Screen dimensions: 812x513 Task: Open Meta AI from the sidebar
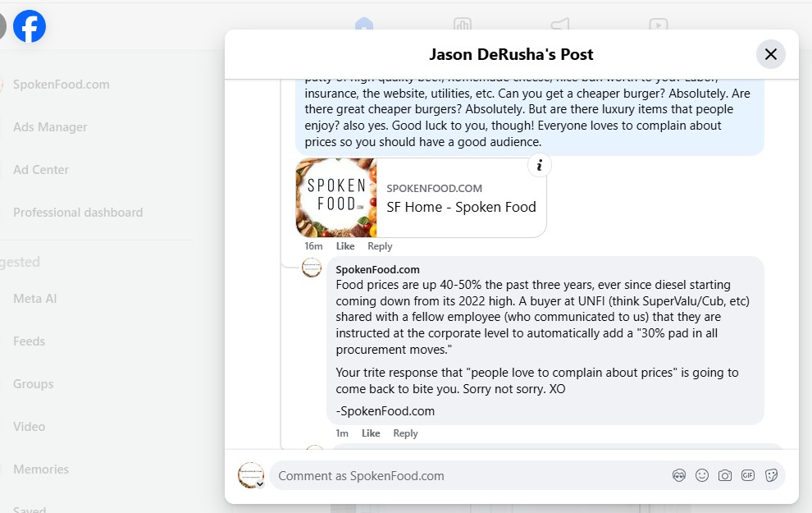point(35,299)
